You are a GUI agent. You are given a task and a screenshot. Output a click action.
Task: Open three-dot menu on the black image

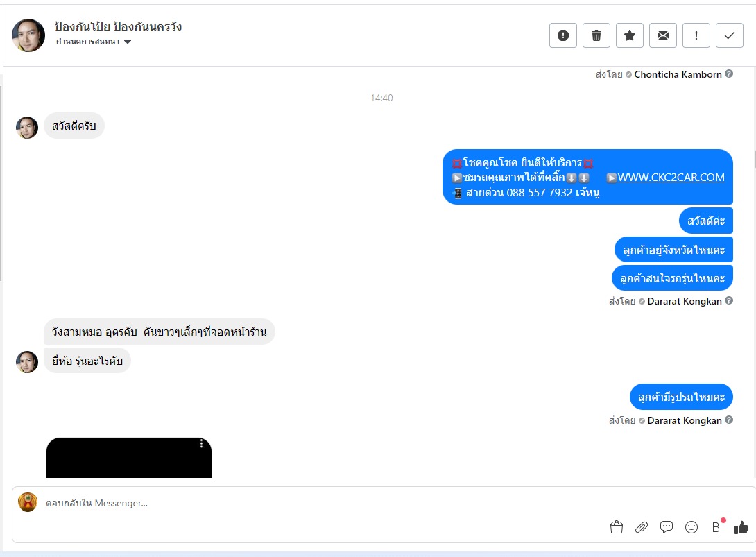(x=202, y=444)
